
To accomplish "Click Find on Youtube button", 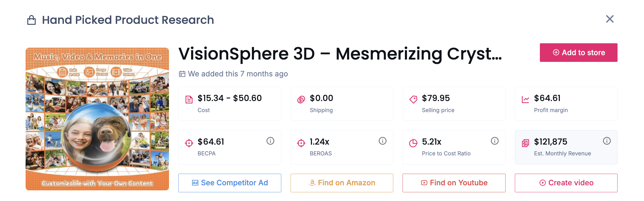I will point(454,183).
